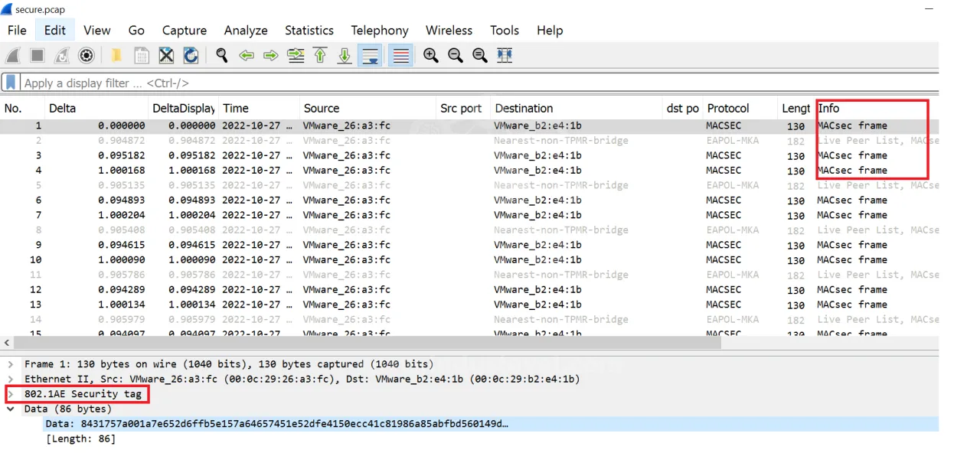Click the resize columns to fit icon

coord(505,55)
